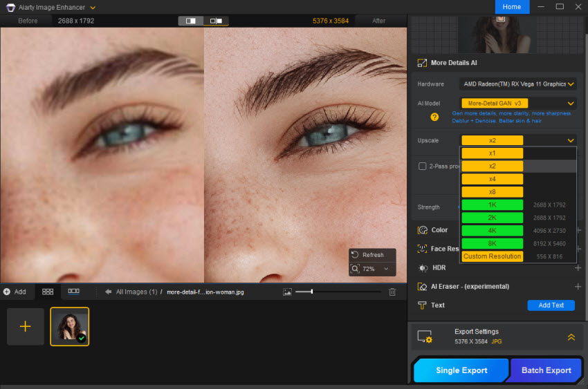Image resolution: width=588 pixels, height=389 pixels.
Task: Click the More Details AI icon
Action: pos(422,63)
